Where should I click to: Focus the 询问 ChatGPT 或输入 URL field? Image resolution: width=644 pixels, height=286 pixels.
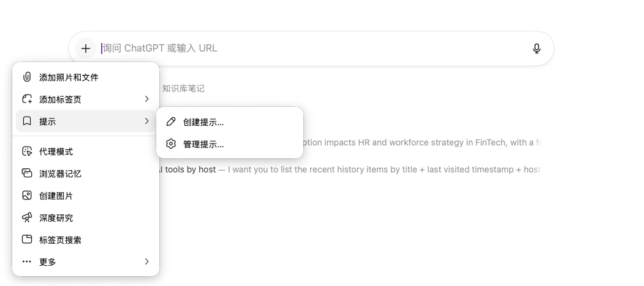click(306, 48)
